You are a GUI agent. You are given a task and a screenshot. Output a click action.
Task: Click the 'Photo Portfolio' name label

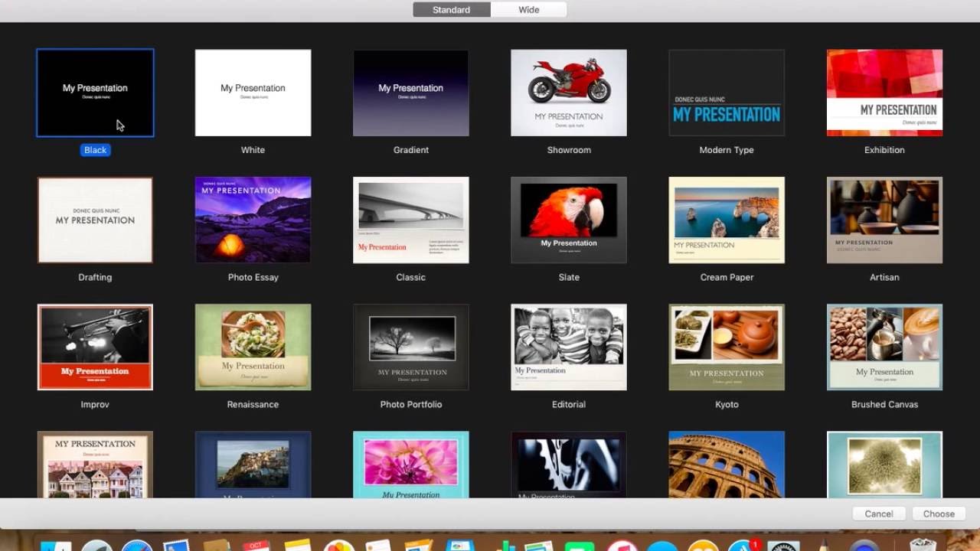[x=410, y=404]
